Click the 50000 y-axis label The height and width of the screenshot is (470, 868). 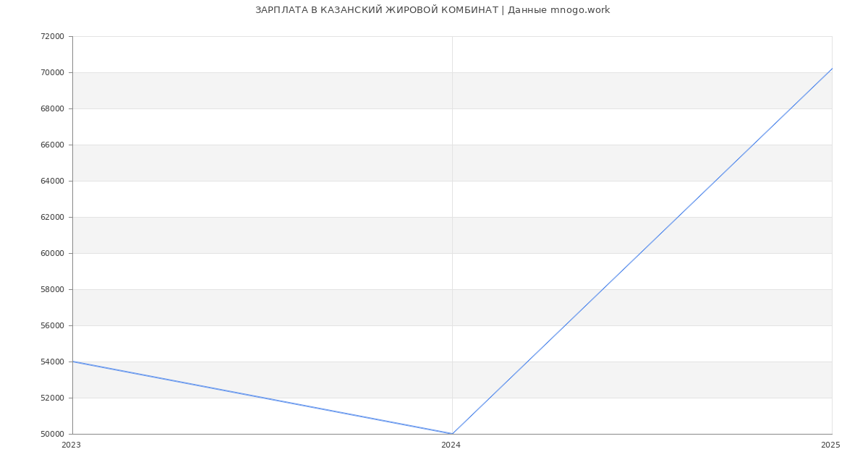[x=53, y=434]
